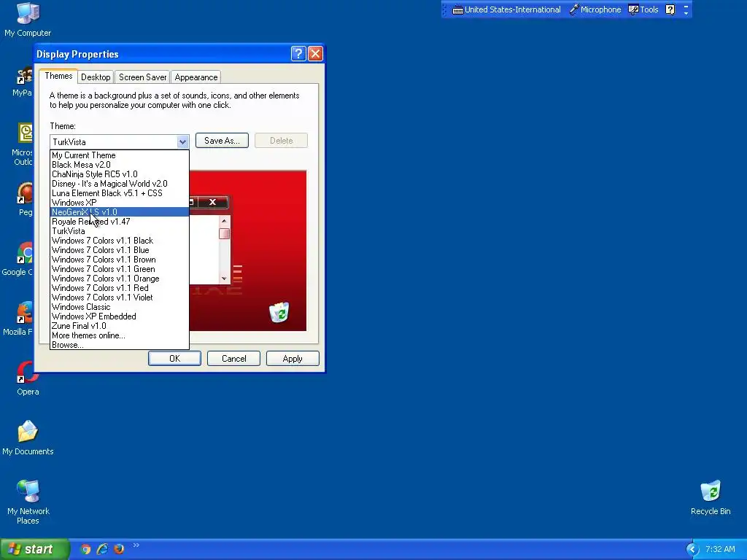The height and width of the screenshot is (560, 747).
Task: Select 'Disney - It's a Magical World v2.0'
Action: (x=120, y=184)
